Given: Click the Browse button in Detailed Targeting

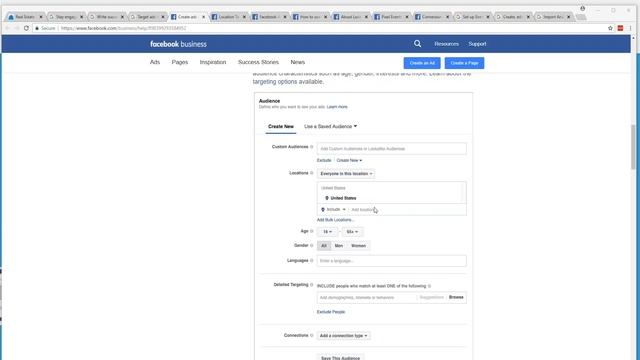Looking at the screenshot, I should pyautogui.click(x=456, y=297).
